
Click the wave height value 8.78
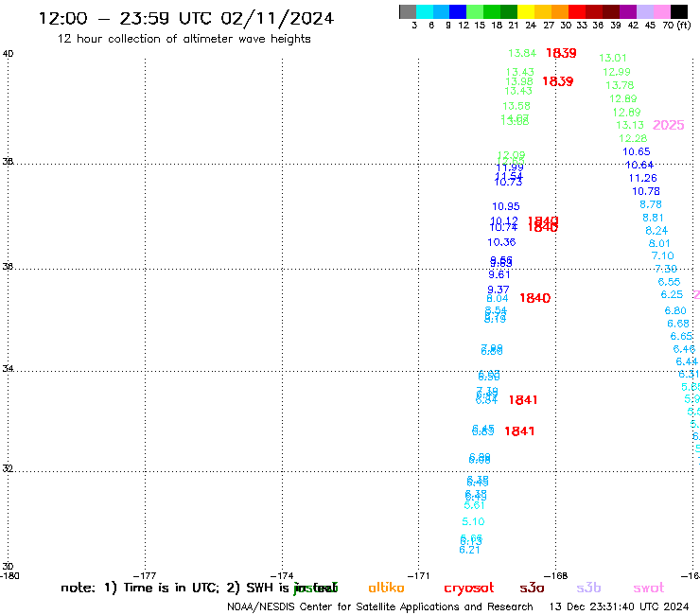[651, 204]
